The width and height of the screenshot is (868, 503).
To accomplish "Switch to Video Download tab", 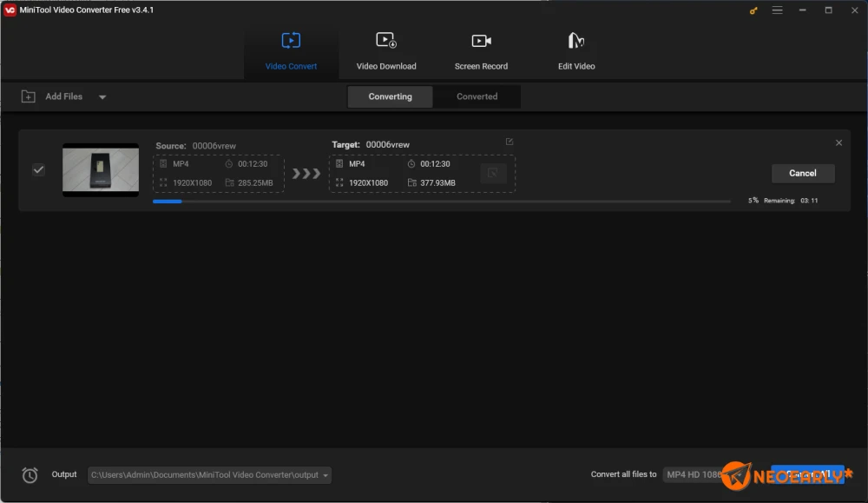I will point(386,51).
